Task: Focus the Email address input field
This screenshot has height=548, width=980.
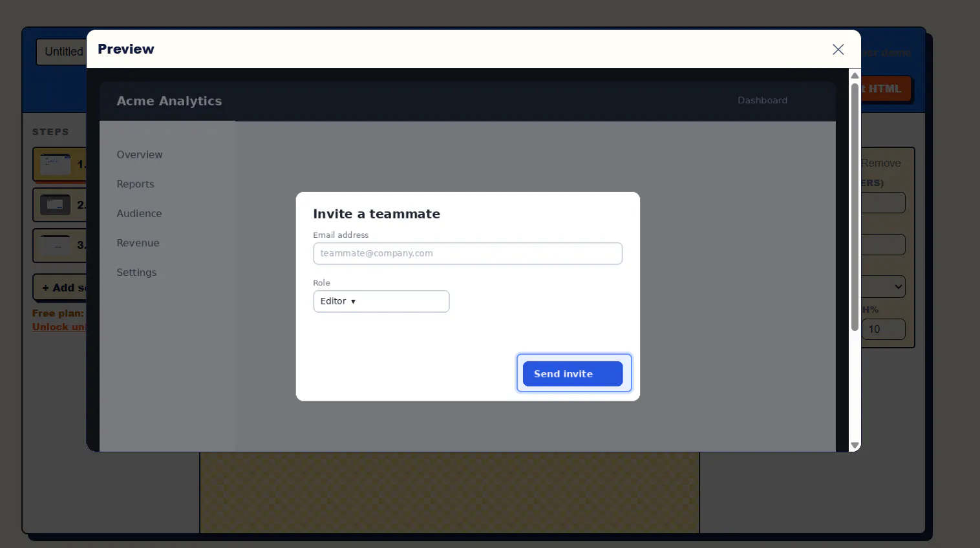Action: [x=467, y=253]
